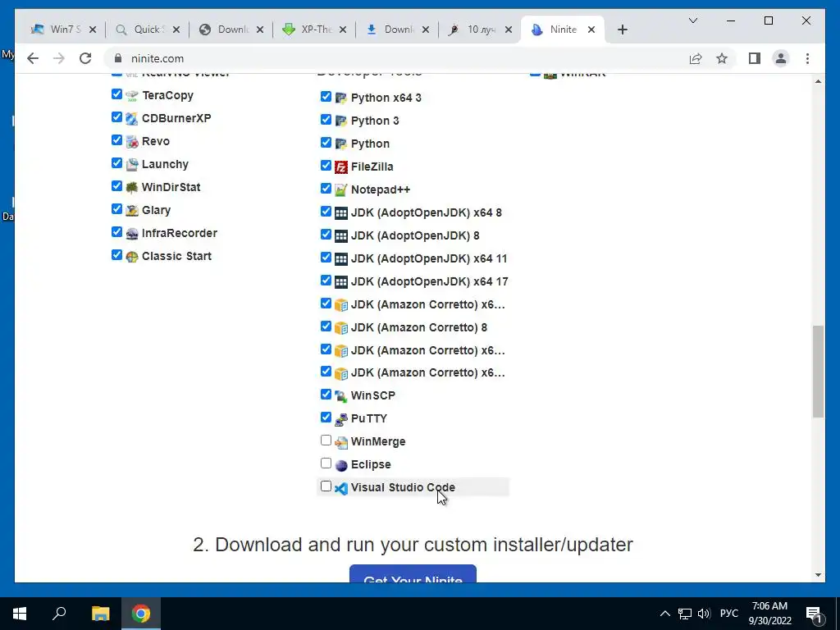This screenshot has height=630, width=840.
Task: Open the volume control in tray
Action: point(704,614)
